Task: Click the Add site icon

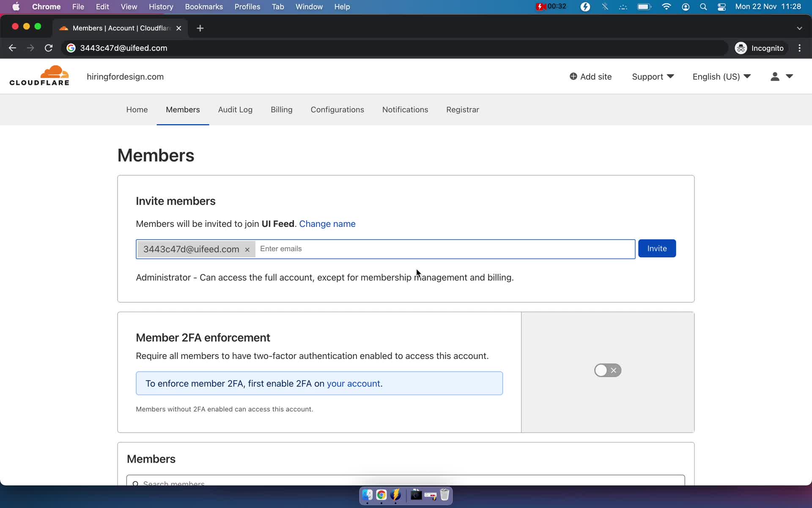Action: pos(573,77)
